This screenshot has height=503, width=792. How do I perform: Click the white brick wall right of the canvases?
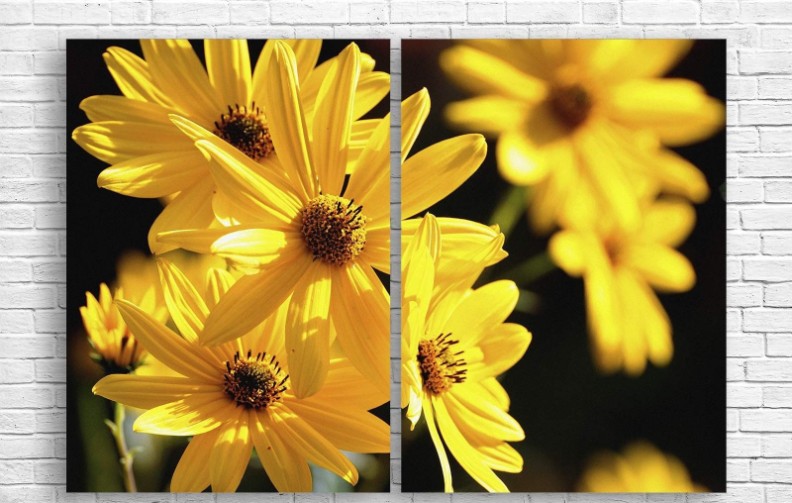coord(758,265)
